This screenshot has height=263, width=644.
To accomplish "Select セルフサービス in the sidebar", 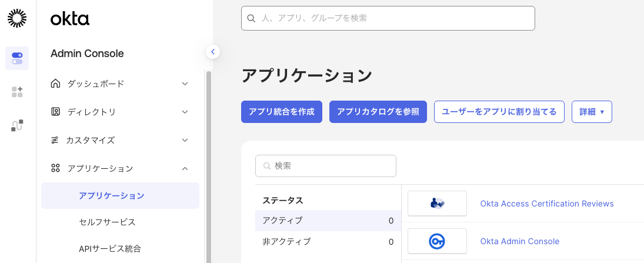I will point(107,222).
